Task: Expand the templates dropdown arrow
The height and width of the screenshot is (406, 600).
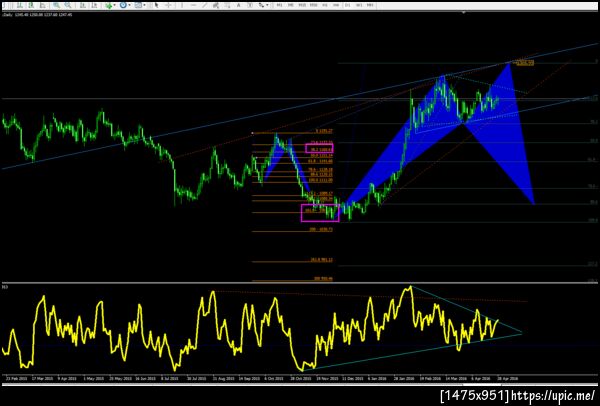Action: [x=145, y=5]
